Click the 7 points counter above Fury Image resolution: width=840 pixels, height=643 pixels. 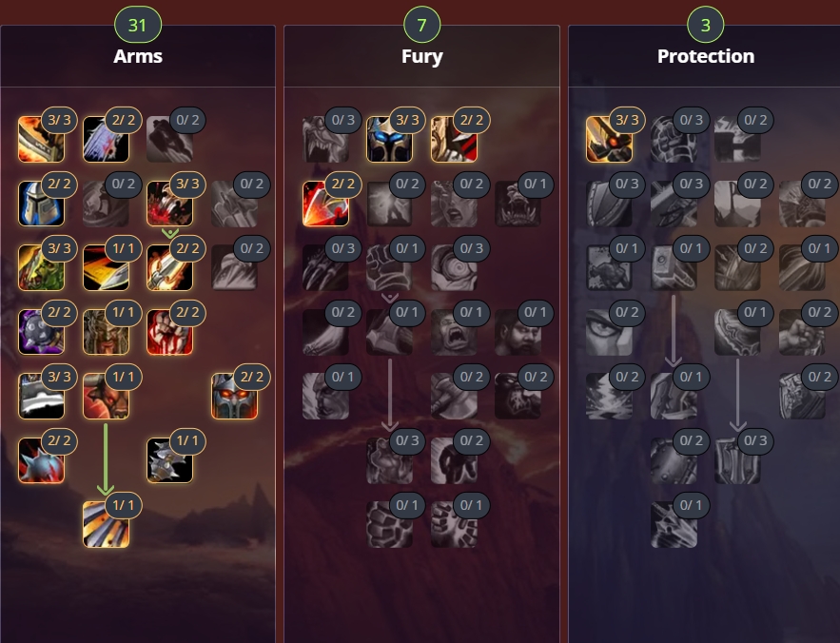coord(422,25)
